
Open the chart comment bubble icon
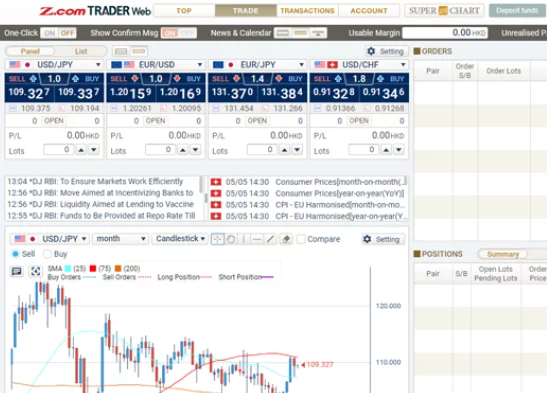pos(17,271)
